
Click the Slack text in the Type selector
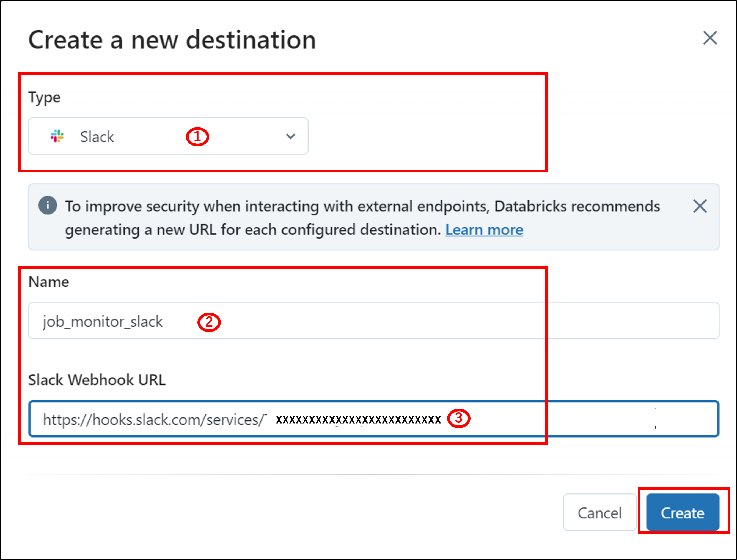pos(97,137)
